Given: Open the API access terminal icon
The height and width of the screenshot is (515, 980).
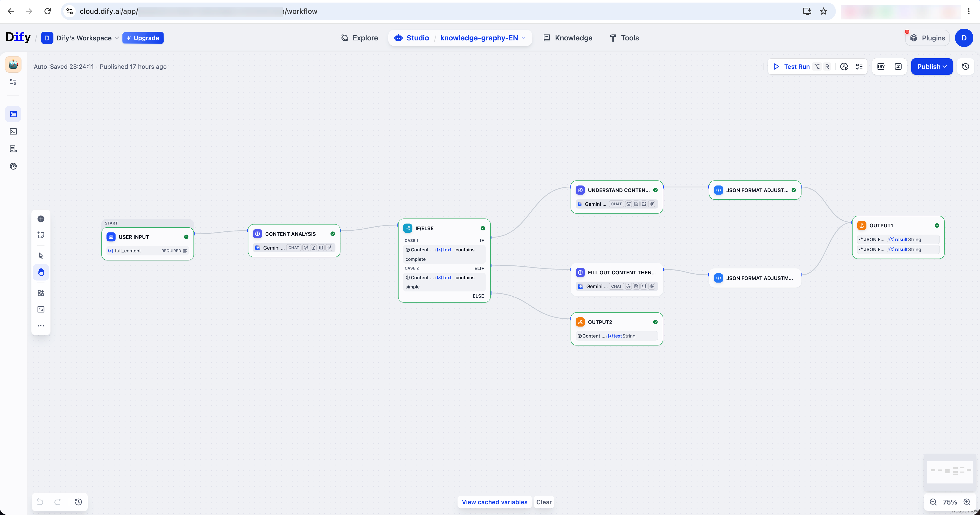Looking at the screenshot, I should coord(13,131).
